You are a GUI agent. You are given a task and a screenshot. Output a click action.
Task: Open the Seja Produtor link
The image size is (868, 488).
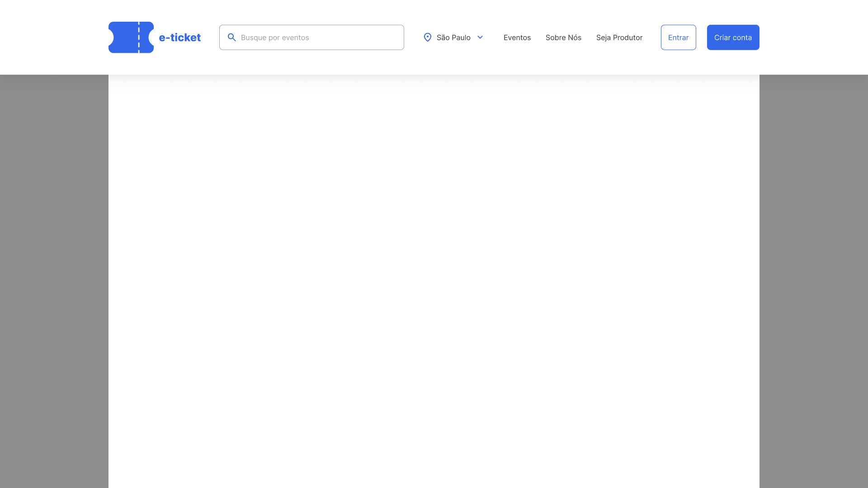(619, 38)
